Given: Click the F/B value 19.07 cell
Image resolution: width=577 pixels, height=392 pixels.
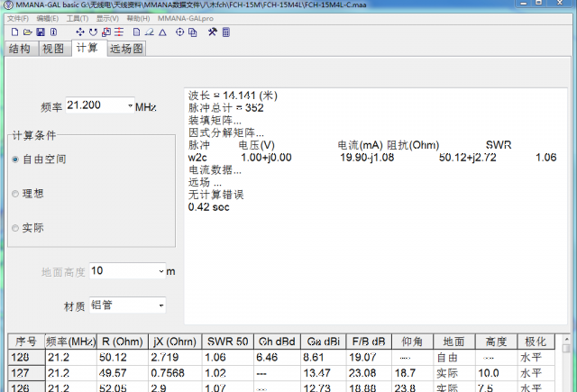Looking at the screenshot, I should (x=369, y=358).
